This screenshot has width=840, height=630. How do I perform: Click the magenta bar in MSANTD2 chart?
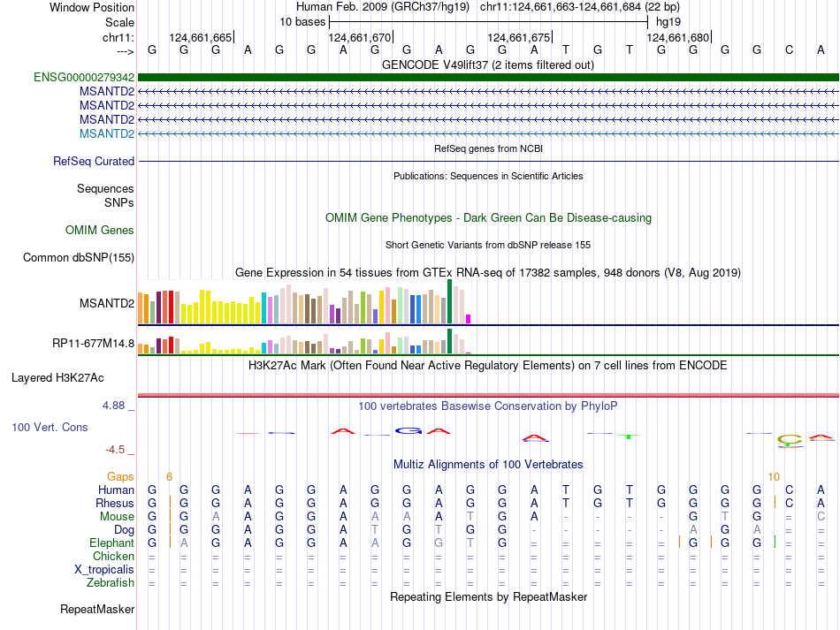tap(469, 319)
